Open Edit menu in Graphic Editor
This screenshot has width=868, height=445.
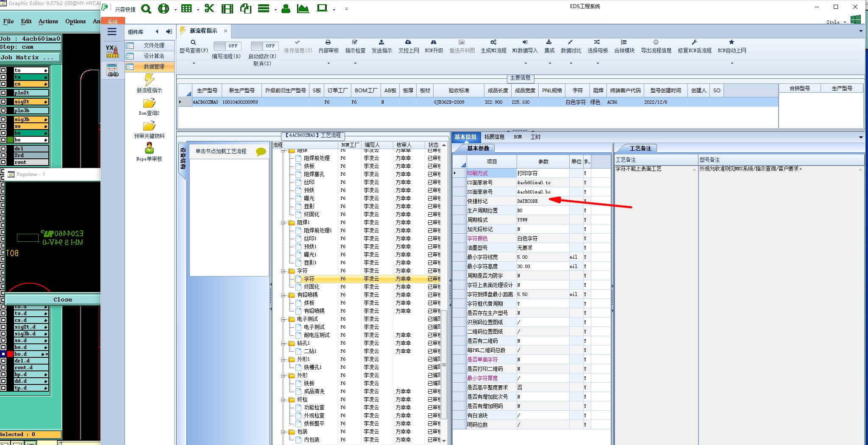tap(26, 21)
